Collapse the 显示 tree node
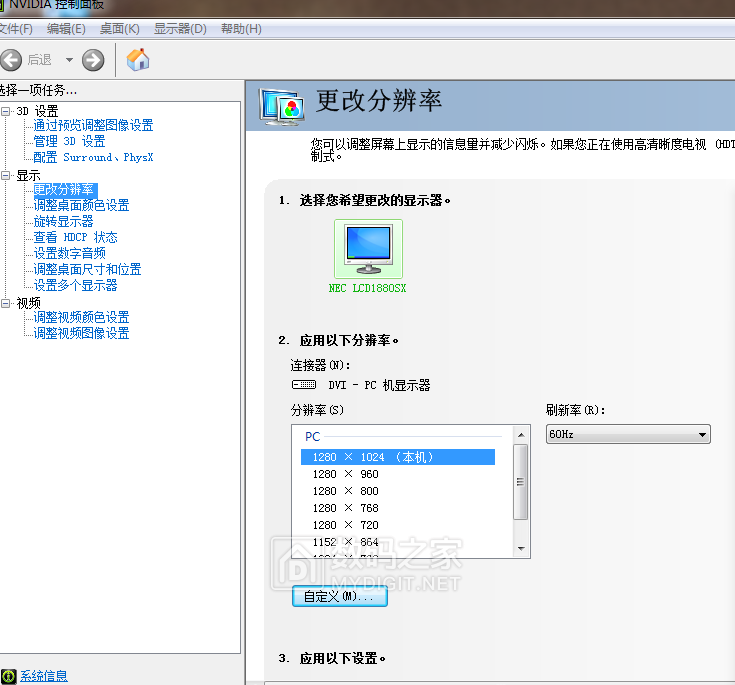Screen dimensions: 735x685 pos(6,175)
